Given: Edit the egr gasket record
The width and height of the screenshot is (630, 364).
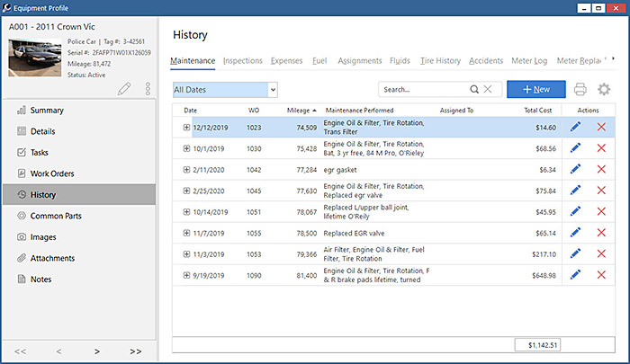Looking at the screenshot, I should [575, 169].
